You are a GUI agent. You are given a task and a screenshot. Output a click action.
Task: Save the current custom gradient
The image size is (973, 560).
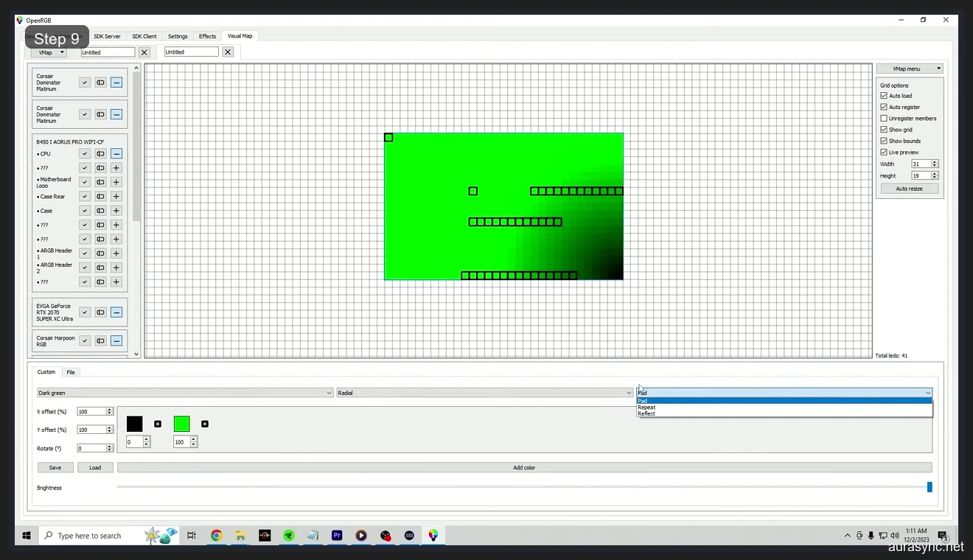55,466
